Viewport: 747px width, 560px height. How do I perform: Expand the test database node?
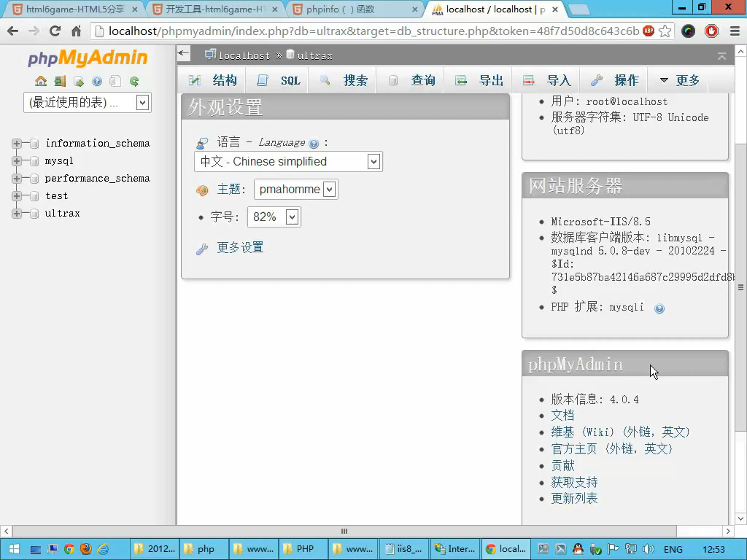click(x=17, y=196)
